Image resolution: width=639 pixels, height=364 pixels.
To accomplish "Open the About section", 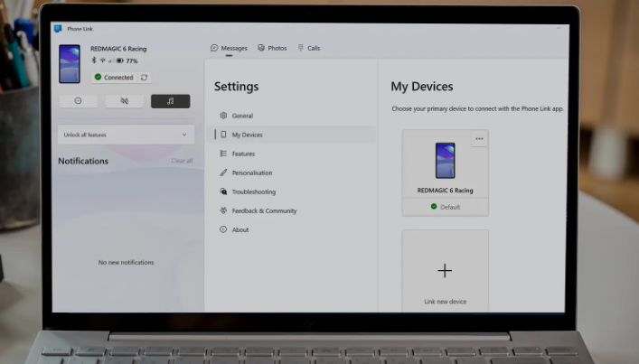I will [x=291, y=229].
